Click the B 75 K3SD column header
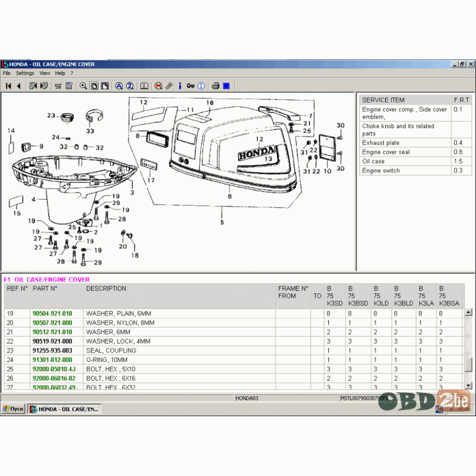The image size is (476, 476). pos(334,296)
